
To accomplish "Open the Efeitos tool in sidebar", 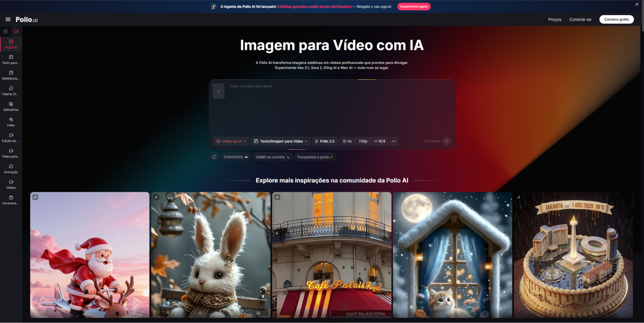I will coord(11,184).
